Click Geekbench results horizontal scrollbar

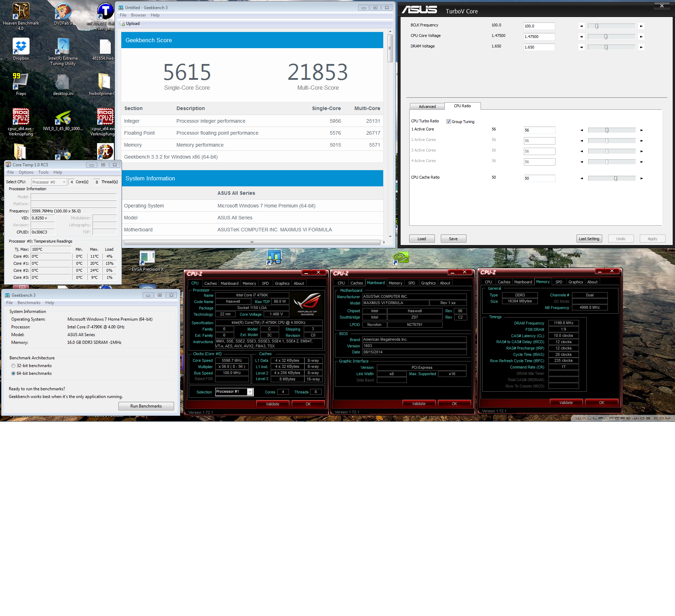click(252, 242)
